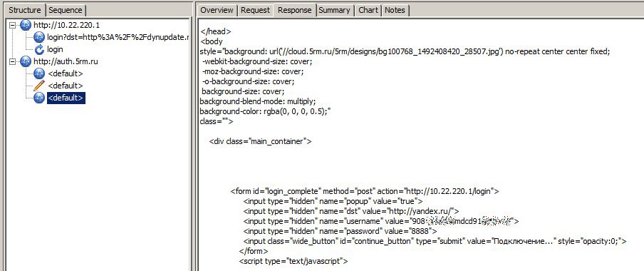Viewport: 644px width, 271px height.
Task: Click the style="background: url(...)" line
Action: 405,52
